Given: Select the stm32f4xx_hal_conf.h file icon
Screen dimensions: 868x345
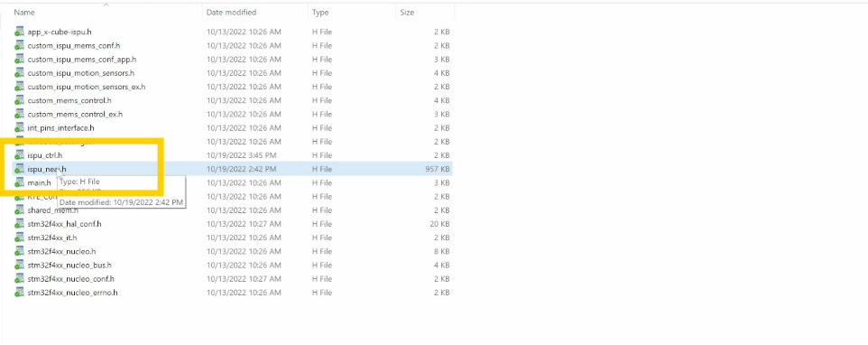Looking at the screenshot, I should pos(19,224).
